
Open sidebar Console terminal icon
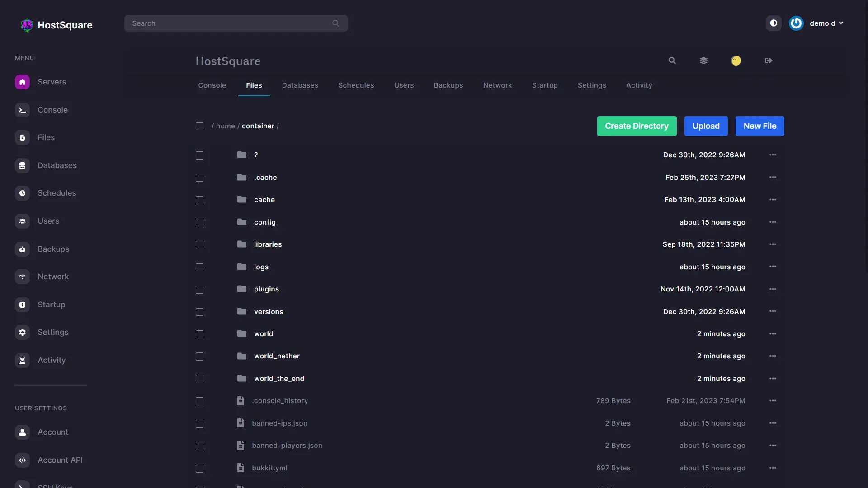click(22, 110)
